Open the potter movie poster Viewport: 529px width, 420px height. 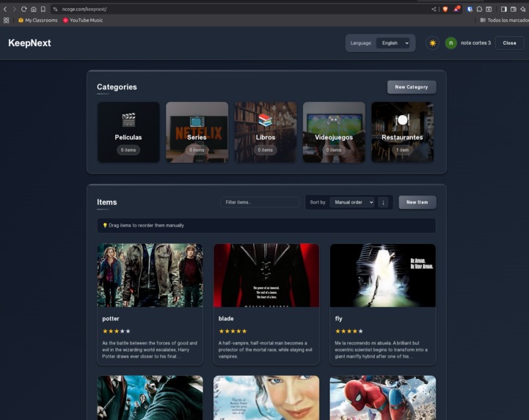click(x=150, y=276)
